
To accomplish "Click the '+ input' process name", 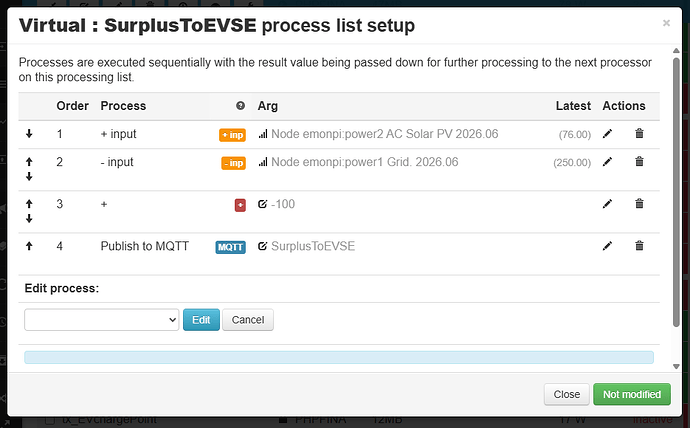I will pyautogui.click(x=118, y=134).
